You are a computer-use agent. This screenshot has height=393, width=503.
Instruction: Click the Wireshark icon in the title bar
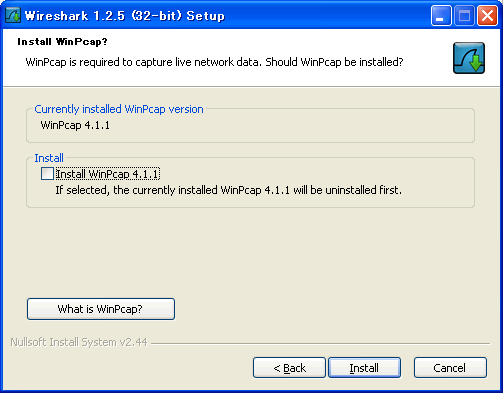[13, 15]
